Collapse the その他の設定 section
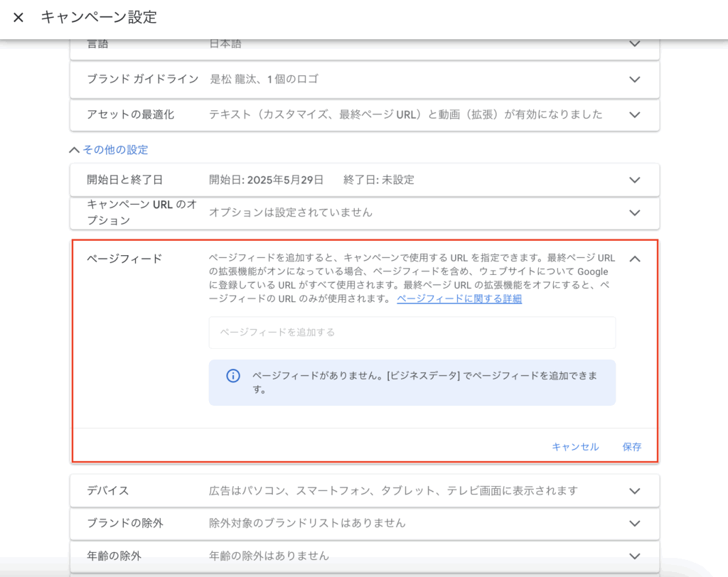728x577 pixels. pos(109,150)
